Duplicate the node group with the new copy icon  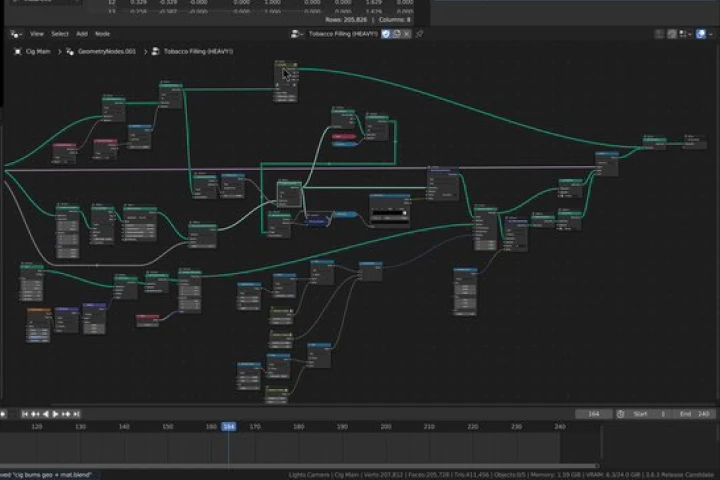(397, 34)
